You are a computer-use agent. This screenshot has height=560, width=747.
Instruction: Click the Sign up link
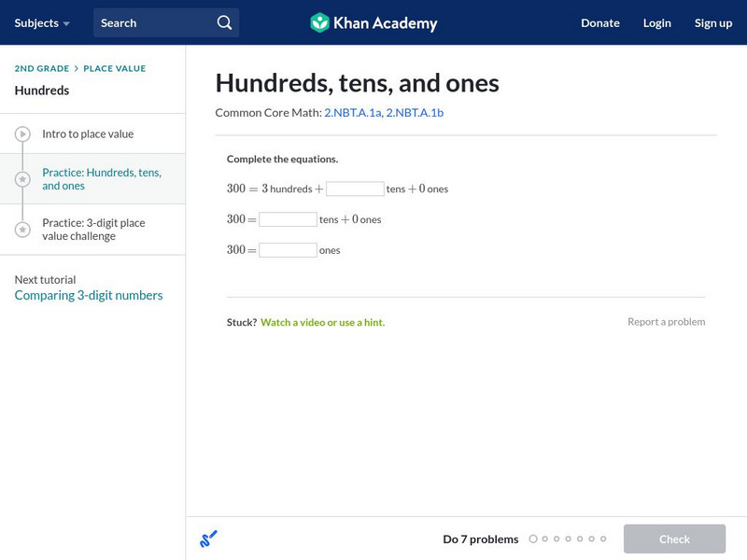tap(712, 22)
